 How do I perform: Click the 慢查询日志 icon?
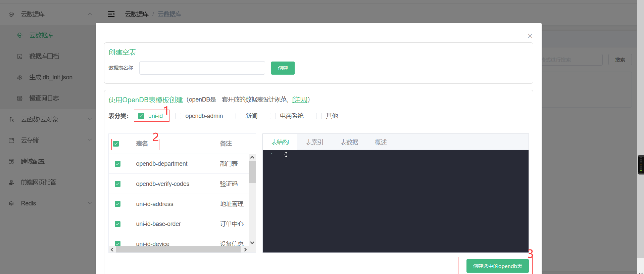pos(20,98)
